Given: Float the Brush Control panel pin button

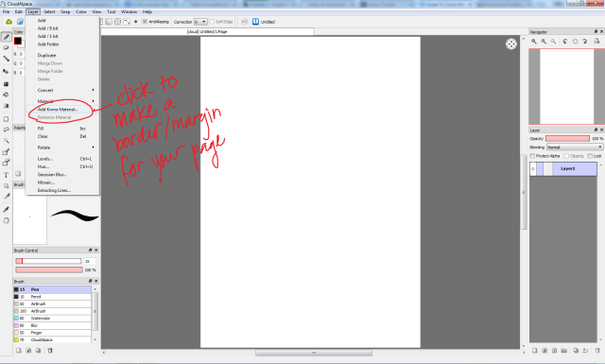Looking at the screenshot, I should [91, 251].
